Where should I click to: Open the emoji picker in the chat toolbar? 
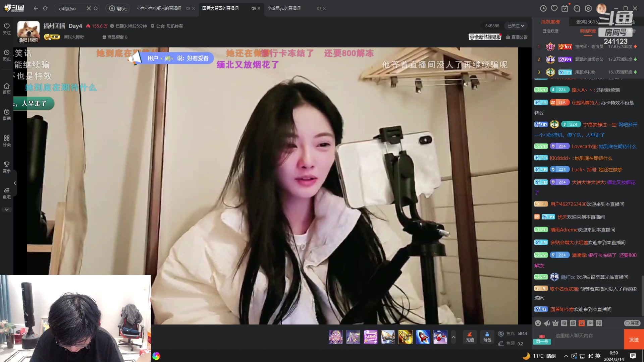[x=538, y=323]
